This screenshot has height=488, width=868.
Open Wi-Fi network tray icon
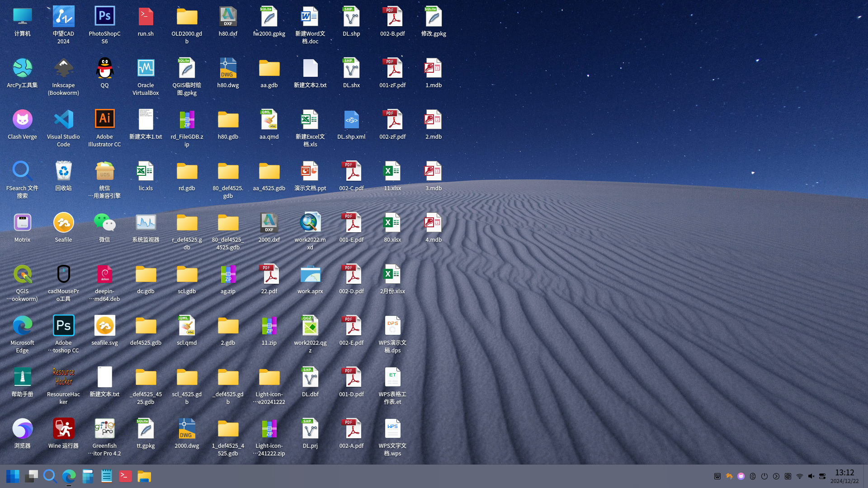[799, 476]
